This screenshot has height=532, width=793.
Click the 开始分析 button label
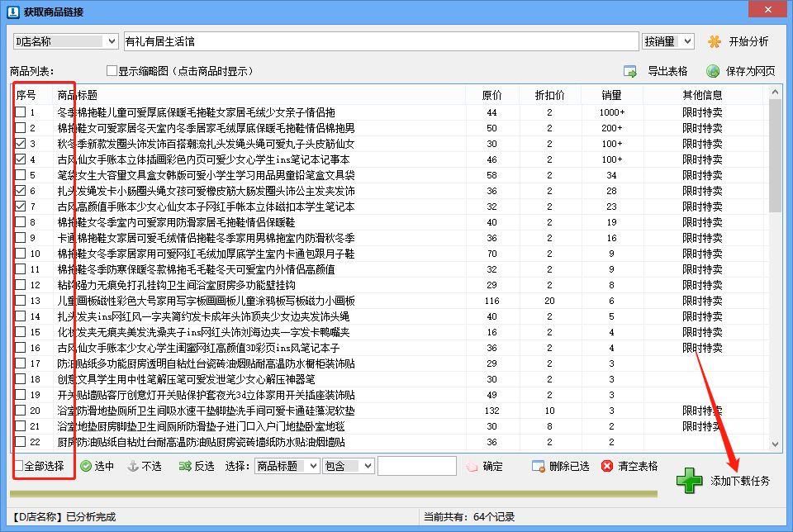(x=748, y=41)
